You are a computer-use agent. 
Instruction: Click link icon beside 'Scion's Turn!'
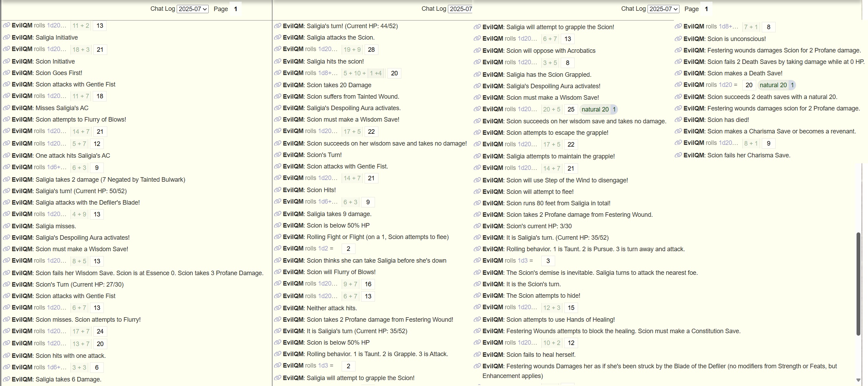tap(277, 155)
